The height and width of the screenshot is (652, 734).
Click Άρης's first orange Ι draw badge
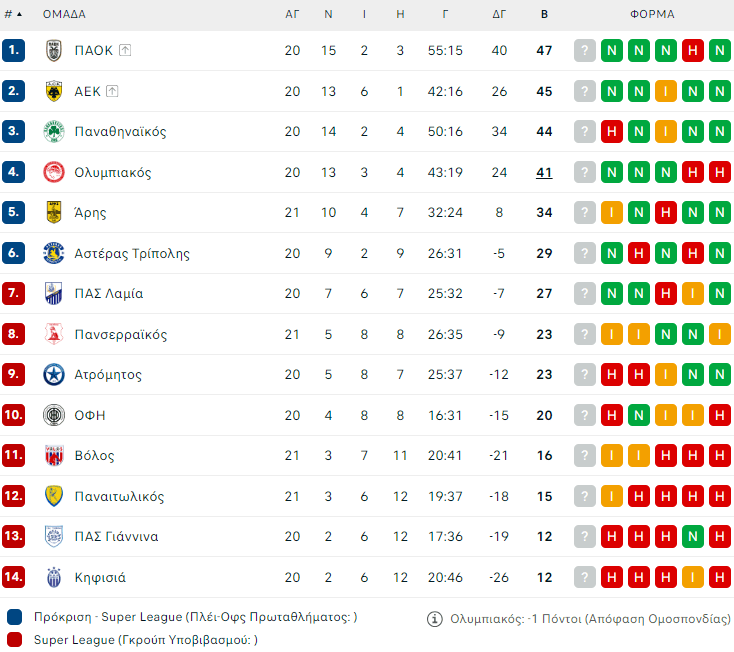coord(612,213)
